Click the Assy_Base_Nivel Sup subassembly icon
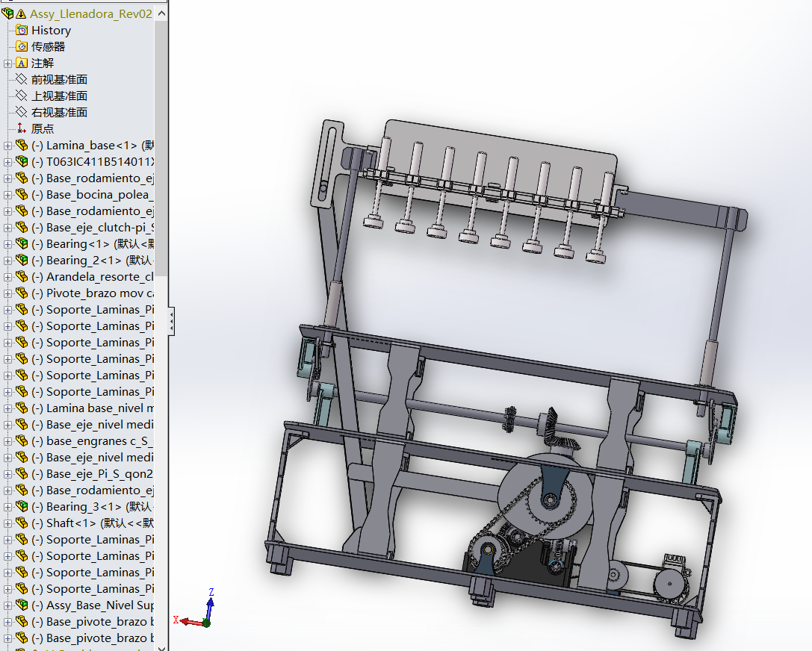Viewport: 812px width, 651px height. coord(22,605)
